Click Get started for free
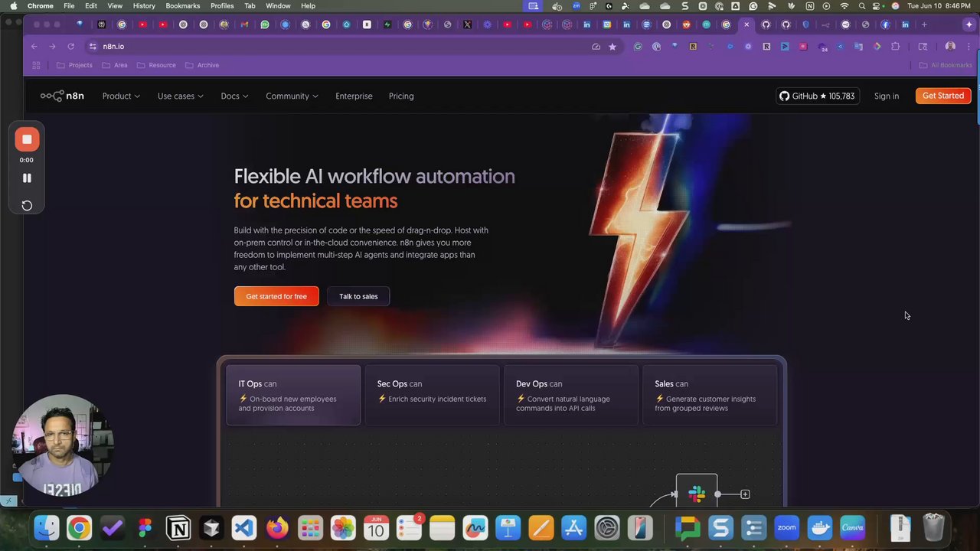 coord(276,296)
